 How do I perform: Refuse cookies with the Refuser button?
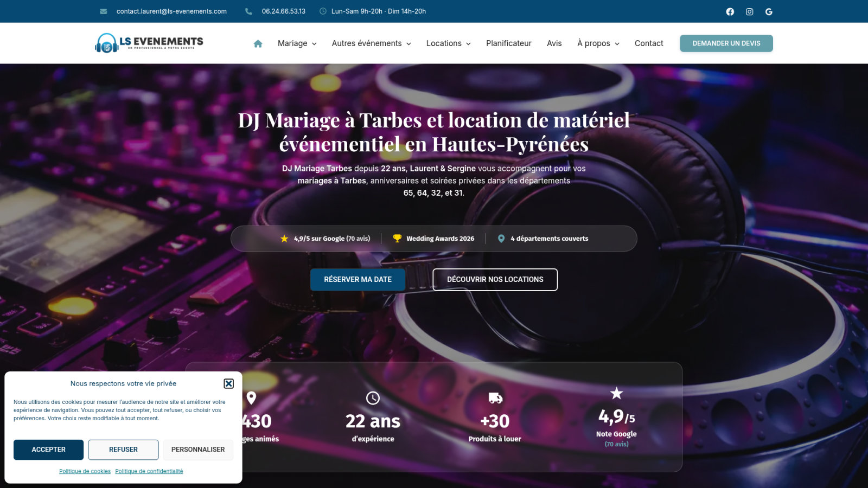[x=123, y=450]
